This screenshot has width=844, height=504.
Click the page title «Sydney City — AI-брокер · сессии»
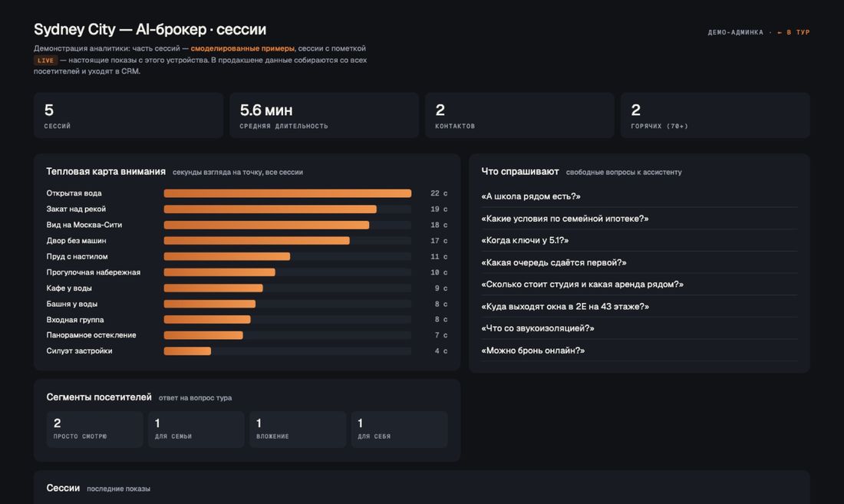pyautogui.click(x=150, y=30)
